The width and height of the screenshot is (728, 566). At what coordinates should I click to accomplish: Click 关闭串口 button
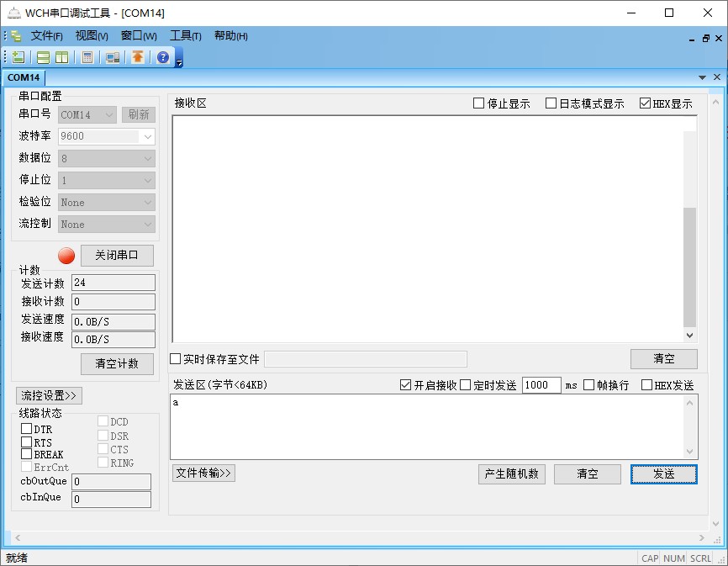click(117, 256)
